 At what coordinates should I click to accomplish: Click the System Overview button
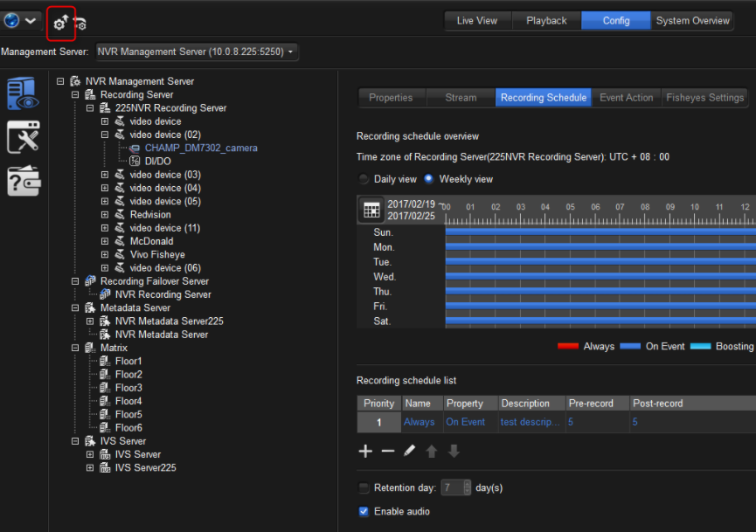click(x=692, y=21)
